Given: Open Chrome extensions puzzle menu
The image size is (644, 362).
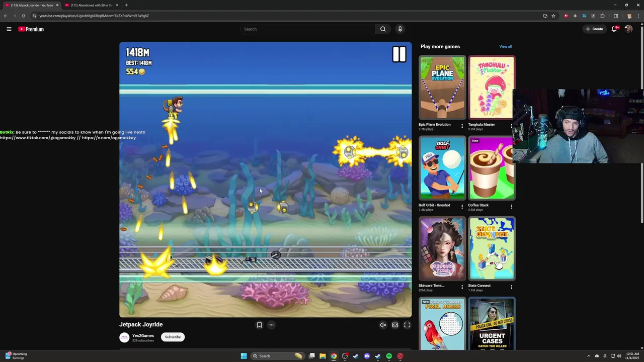Looking at the screenshot, I should [602, 16].
